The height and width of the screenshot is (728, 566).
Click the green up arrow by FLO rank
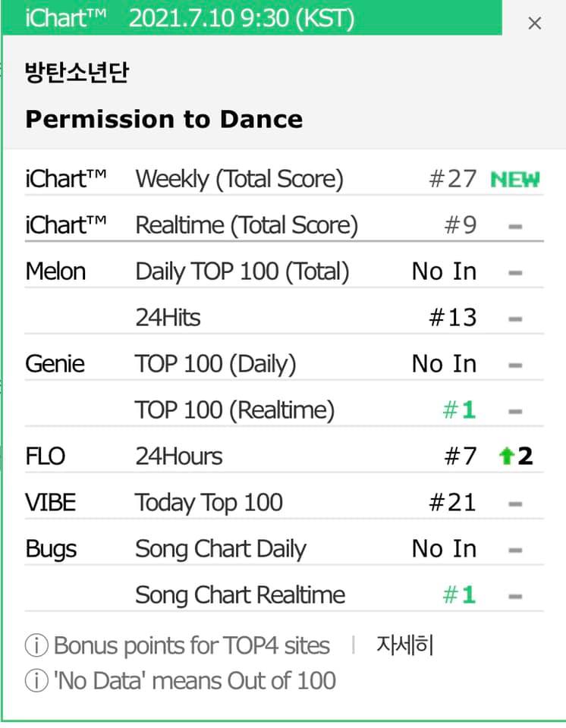click(507, 457)
